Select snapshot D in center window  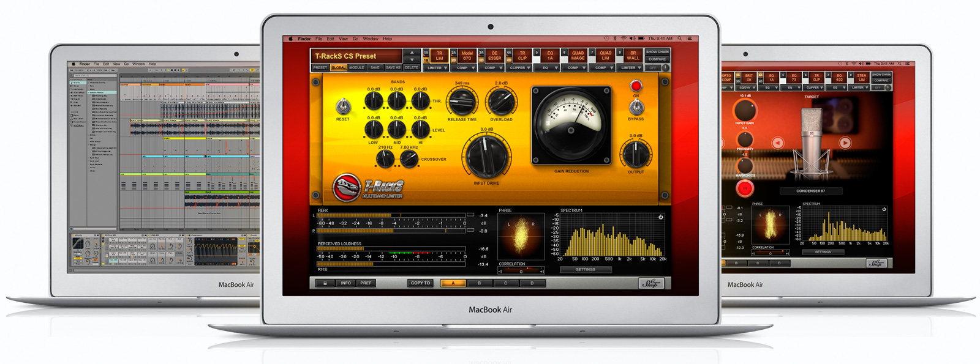532,283
